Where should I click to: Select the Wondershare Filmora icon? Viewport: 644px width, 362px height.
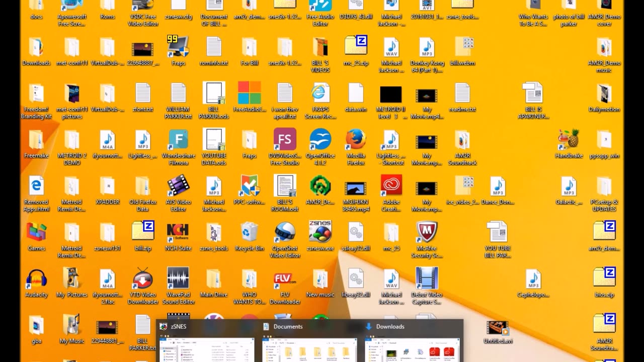click(178, 140)
